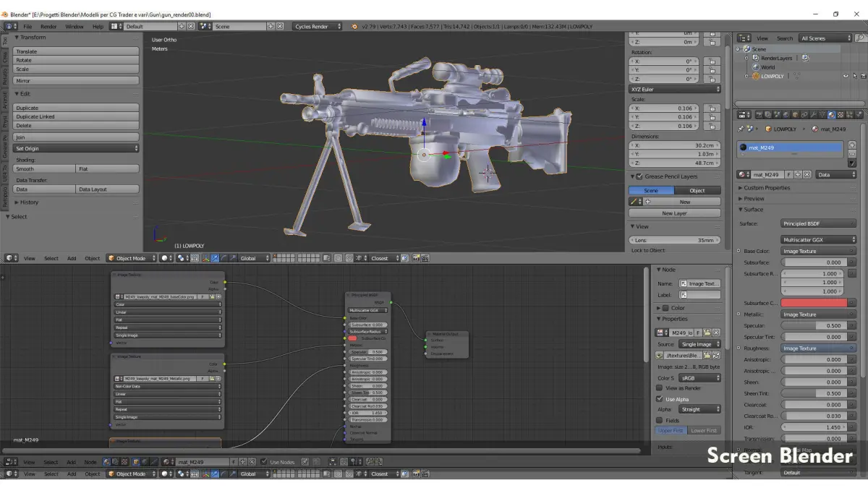Open the XYZ Euler rotation mode dropdown

[x=675, y=89]
